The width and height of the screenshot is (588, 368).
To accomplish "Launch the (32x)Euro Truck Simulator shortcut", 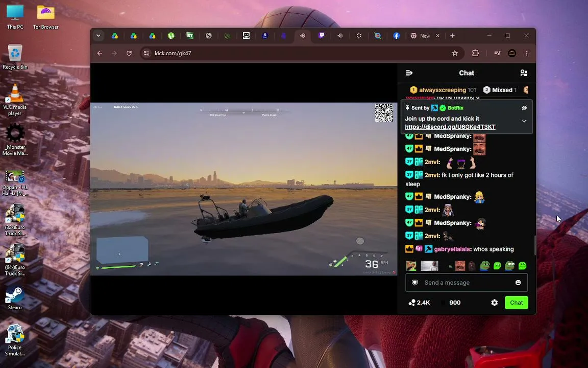I will tap(15, 220).
